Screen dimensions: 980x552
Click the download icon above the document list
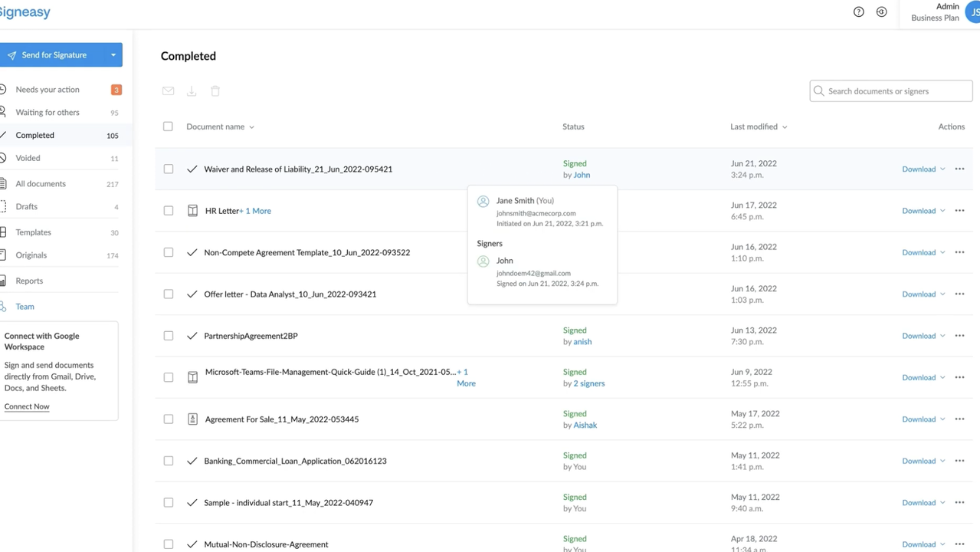[192, 91]
